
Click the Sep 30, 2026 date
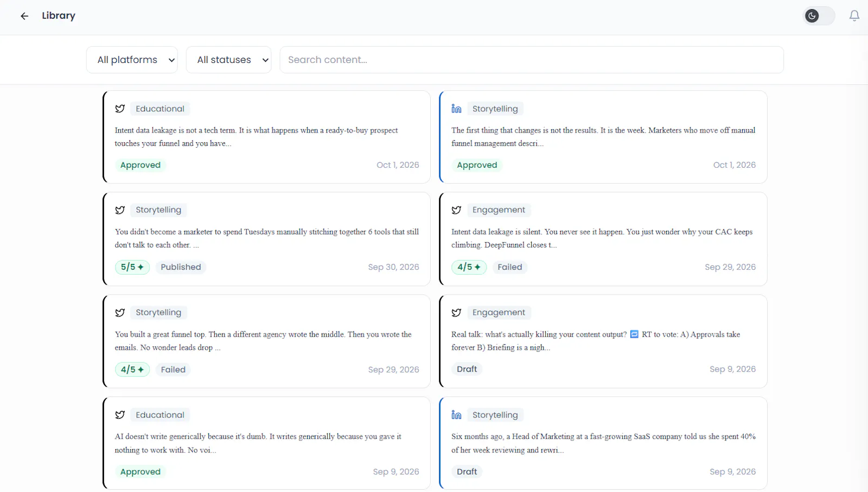(393, 267)
